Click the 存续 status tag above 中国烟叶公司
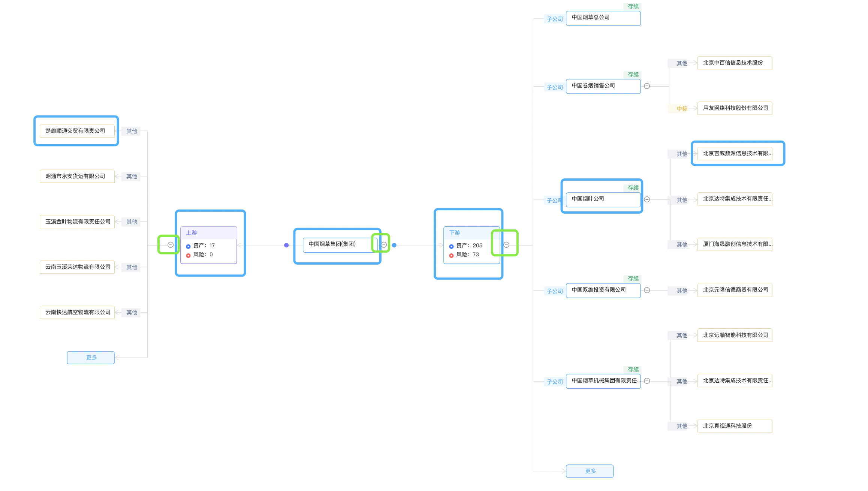The image size is (868, 491). coord(633,188)
